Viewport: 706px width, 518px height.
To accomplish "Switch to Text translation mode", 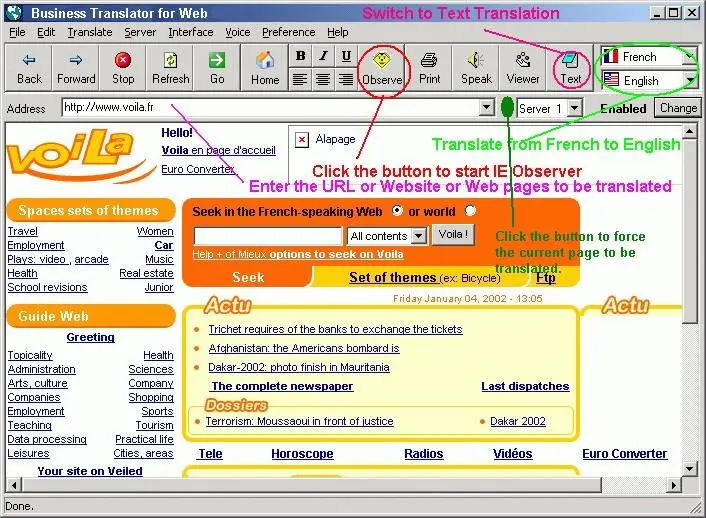I will pyautogui.click(x=570, y=68).
